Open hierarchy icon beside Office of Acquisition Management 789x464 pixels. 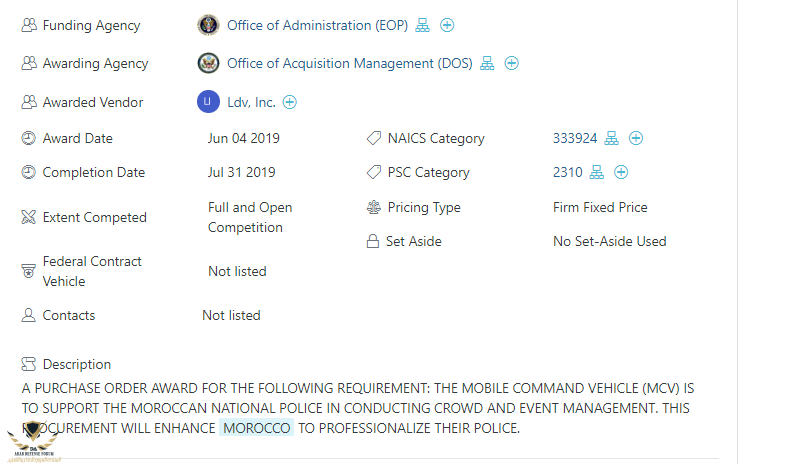[x=487, y=63]
